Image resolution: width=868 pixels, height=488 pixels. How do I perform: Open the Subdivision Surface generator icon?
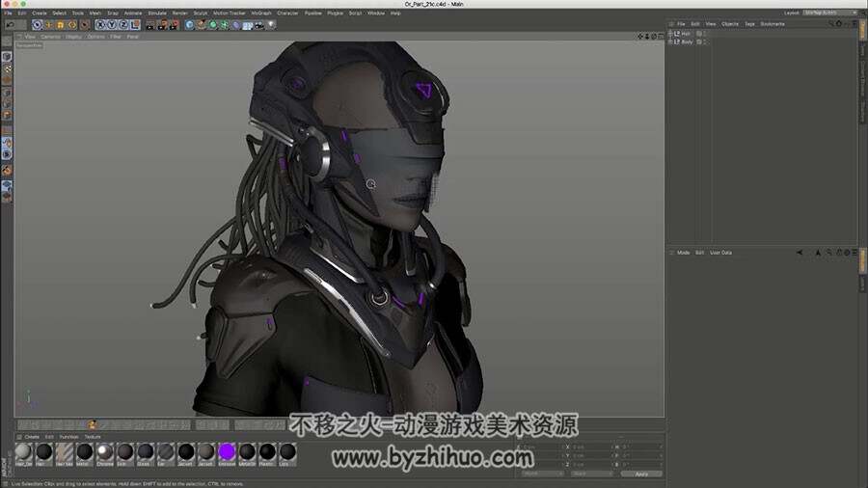point(212,25)
